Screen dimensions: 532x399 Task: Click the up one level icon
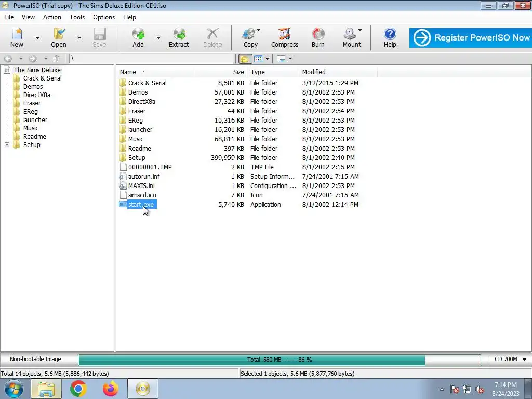(x=57, y=59)
